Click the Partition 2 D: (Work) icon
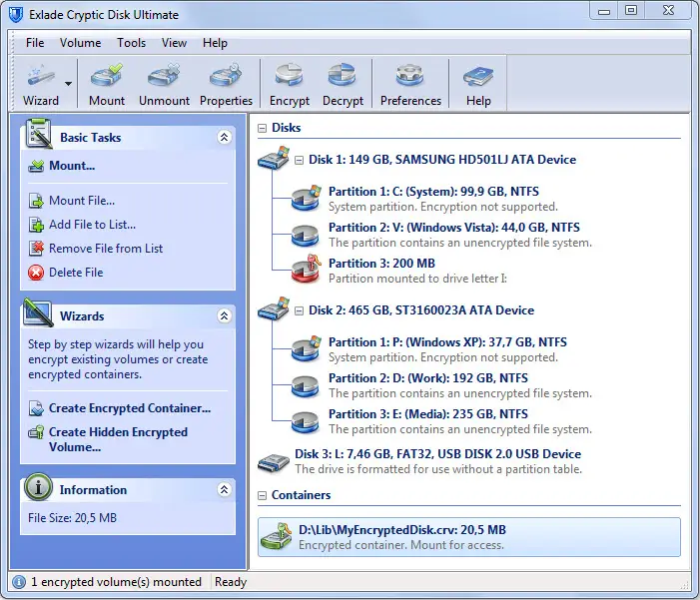Screen dimensions: 700x600 [x=306, y=385]
